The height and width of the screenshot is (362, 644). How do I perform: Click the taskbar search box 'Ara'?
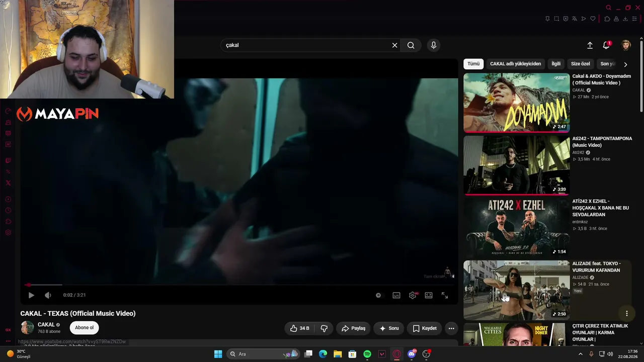point(264,354)
